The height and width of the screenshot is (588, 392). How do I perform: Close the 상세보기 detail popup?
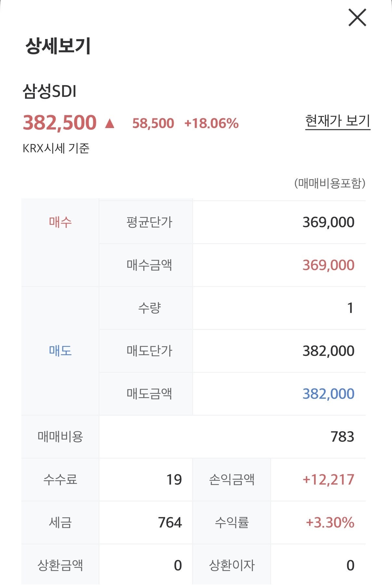click(357, 18)
